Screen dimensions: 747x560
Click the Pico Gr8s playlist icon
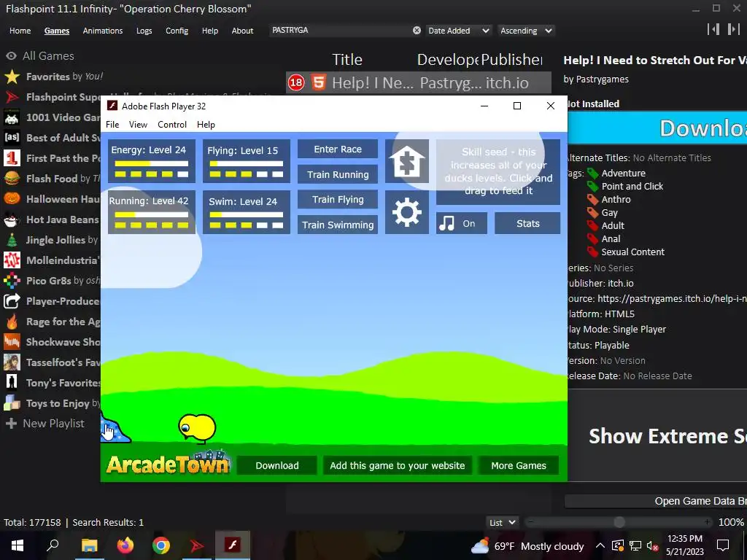pyautogui.click(x=12, y=281)
